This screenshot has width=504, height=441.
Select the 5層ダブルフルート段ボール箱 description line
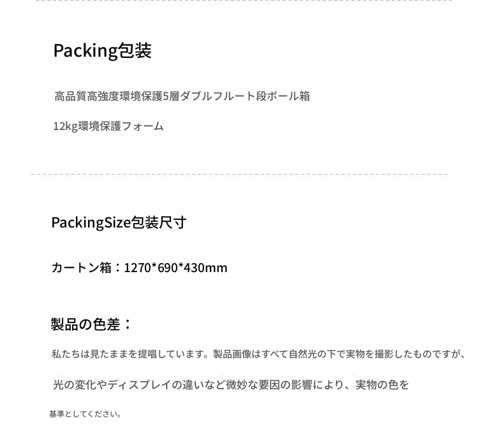(182, 96)
